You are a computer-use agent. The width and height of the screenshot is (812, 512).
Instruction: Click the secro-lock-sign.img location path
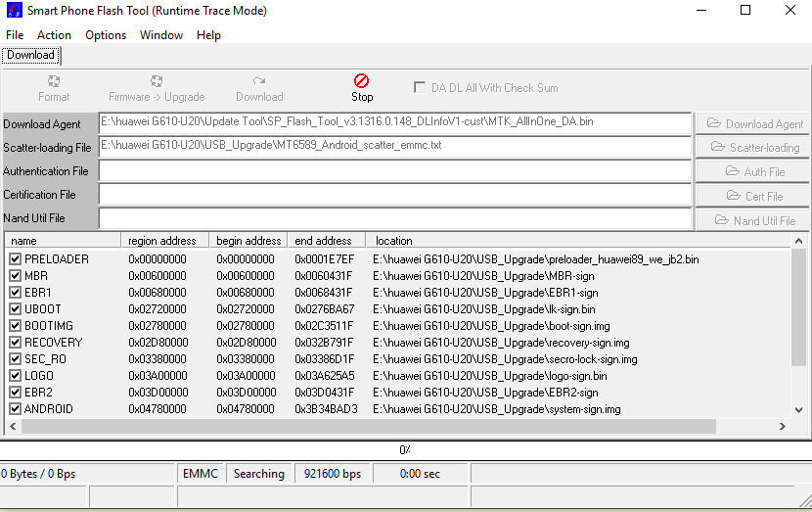(505, 358)
